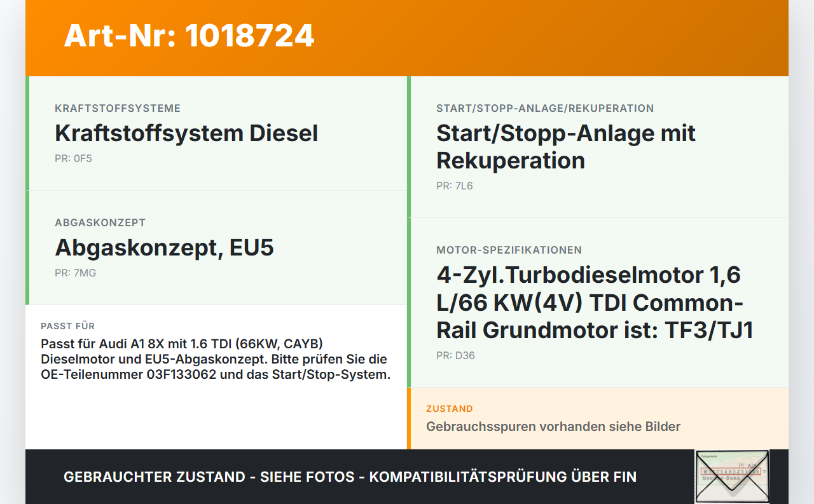Viewport: 814px width, 504px height.
Task: Select the Start/Stopp-Anlage mit Rekuperation title
Action: click(x=566, y=147)
